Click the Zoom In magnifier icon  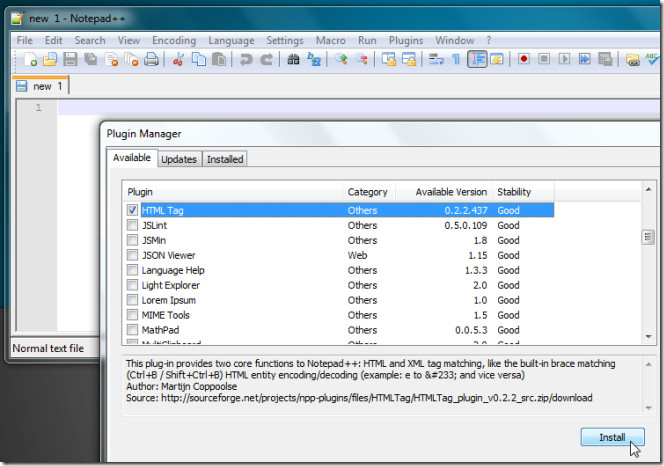(341, 59)
